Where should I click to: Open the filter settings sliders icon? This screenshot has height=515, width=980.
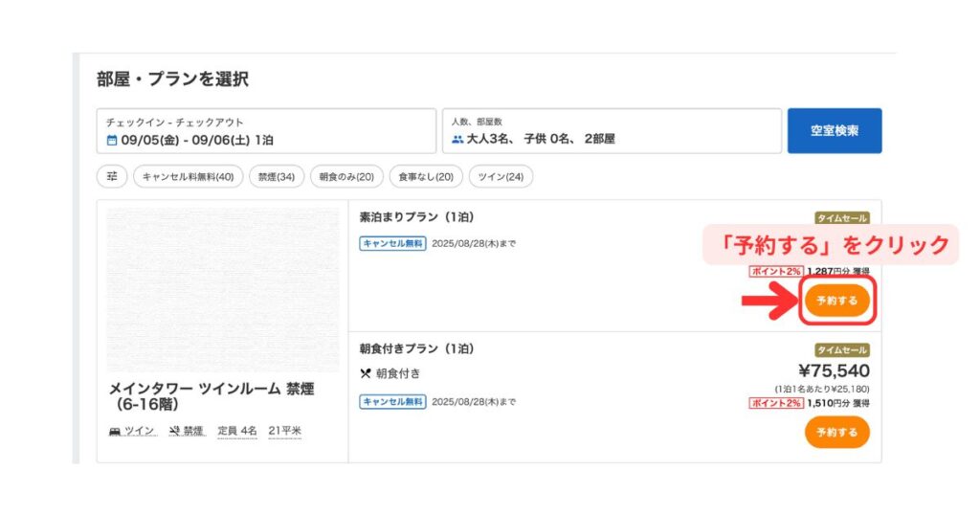tap(112, 177)
